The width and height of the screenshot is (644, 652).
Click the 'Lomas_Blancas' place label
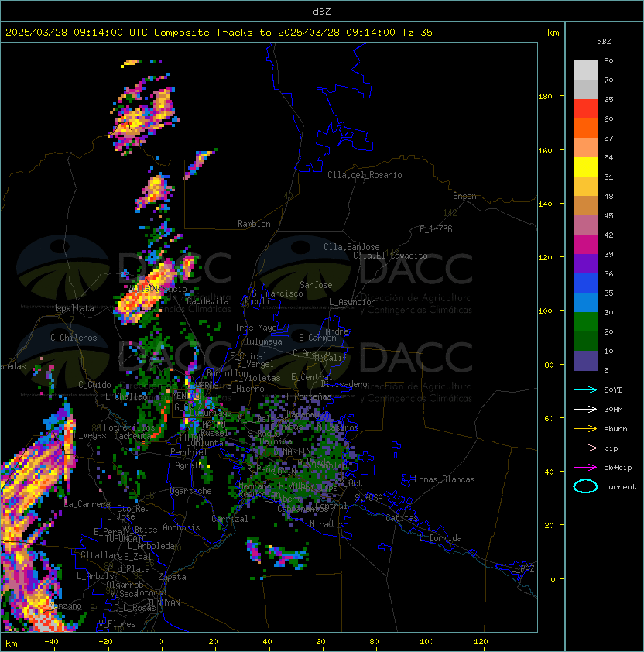click(x=444, y=479)
